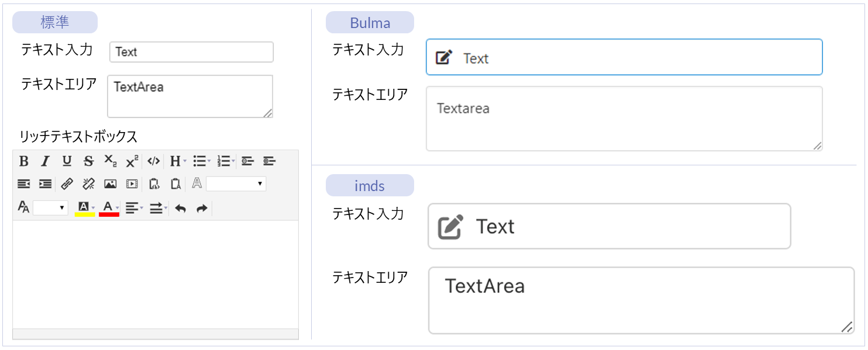This screenshot has width=868, height=350.
Task: Redo the last undone edit
Action: pyautogui.click(x=202, y=208)
